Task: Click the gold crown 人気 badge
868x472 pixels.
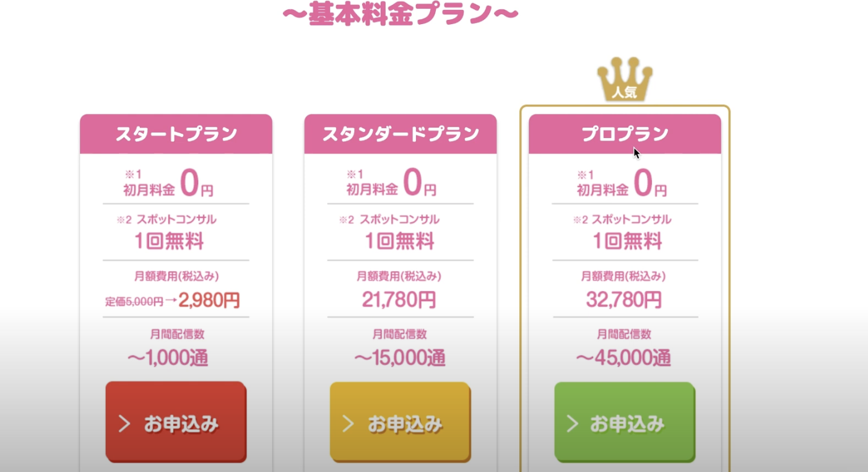Action: (x=625, y=79)
